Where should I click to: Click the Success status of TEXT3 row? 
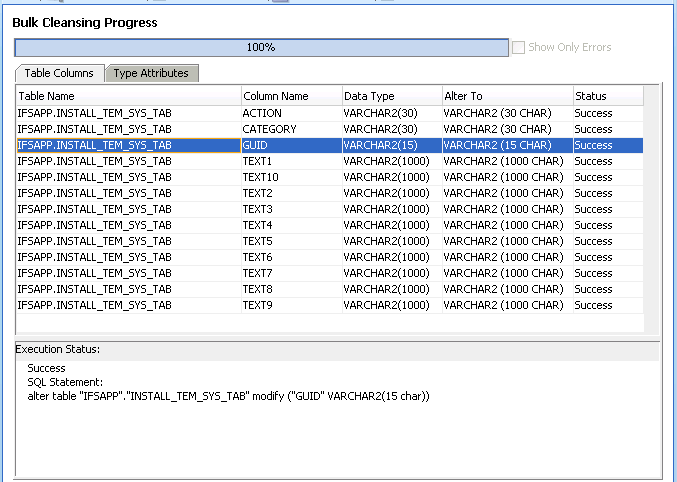point(593,209)
